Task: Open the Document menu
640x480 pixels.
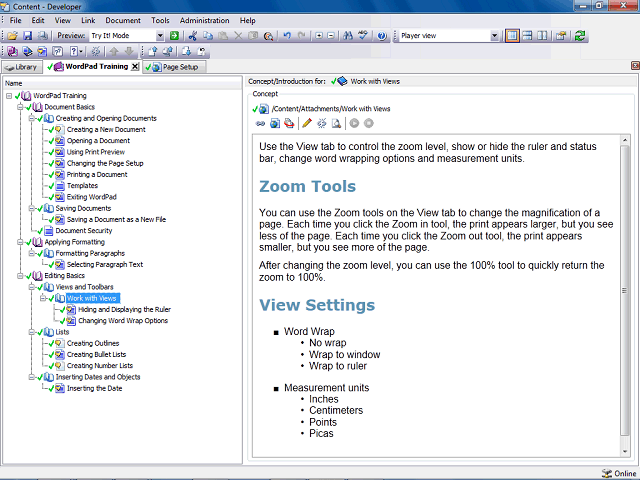Action: pos(123,20)
